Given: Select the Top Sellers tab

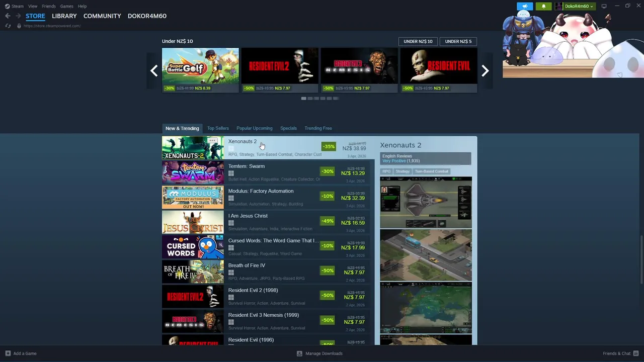Looking at the screenshot, I should click(218, 128).
